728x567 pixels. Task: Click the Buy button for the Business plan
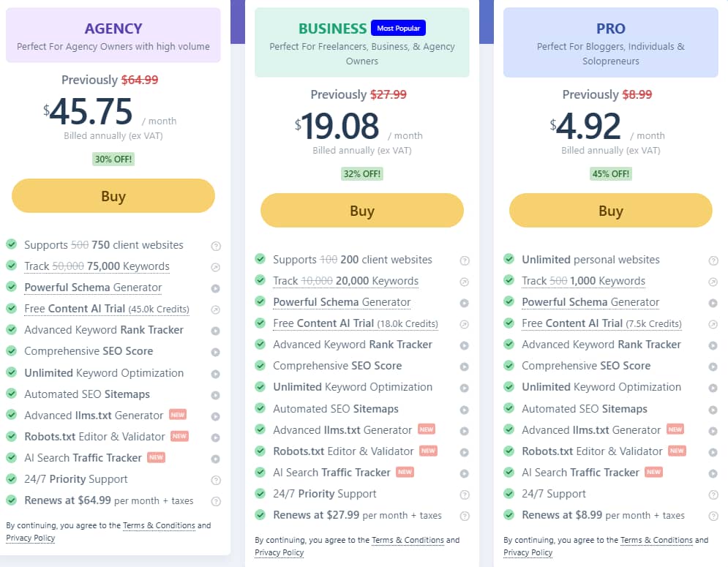[362, 211]
